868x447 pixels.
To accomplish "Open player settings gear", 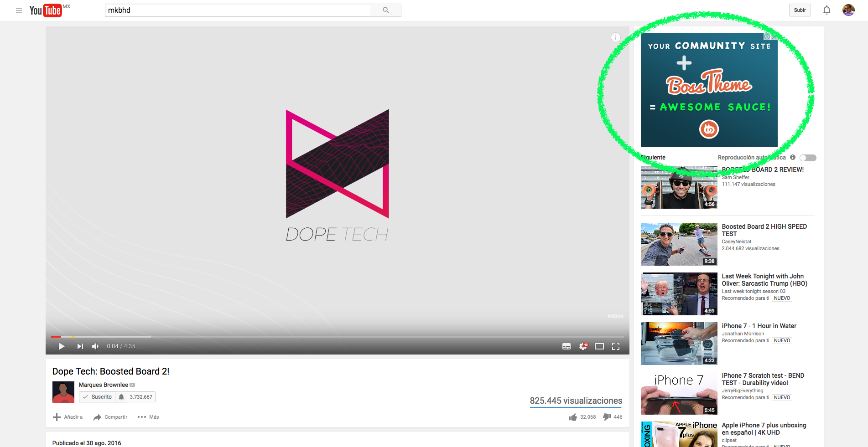I will click(x=583, y=346).
